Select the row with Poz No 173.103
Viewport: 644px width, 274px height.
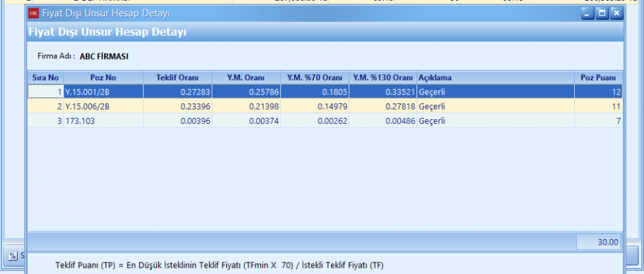coord(103,121)
